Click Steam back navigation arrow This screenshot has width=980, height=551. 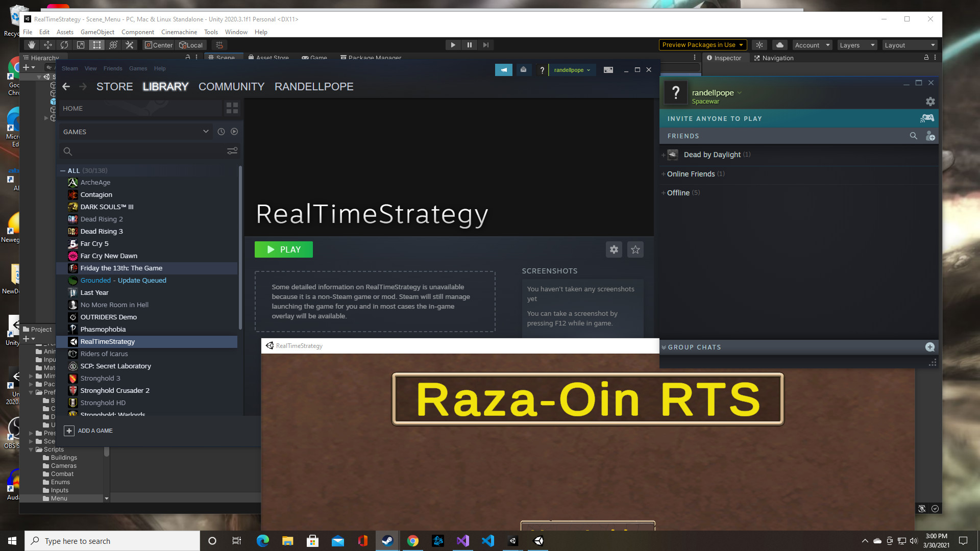click(66, 87)
